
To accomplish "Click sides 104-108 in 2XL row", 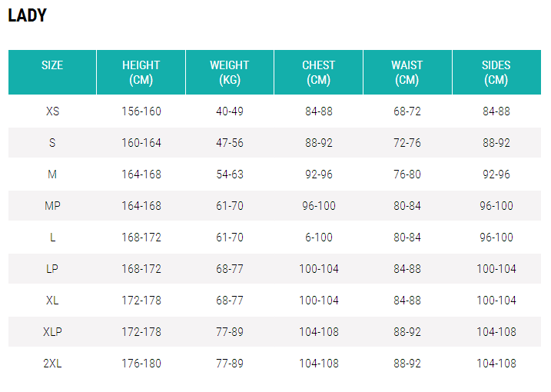I will [496, 364].
